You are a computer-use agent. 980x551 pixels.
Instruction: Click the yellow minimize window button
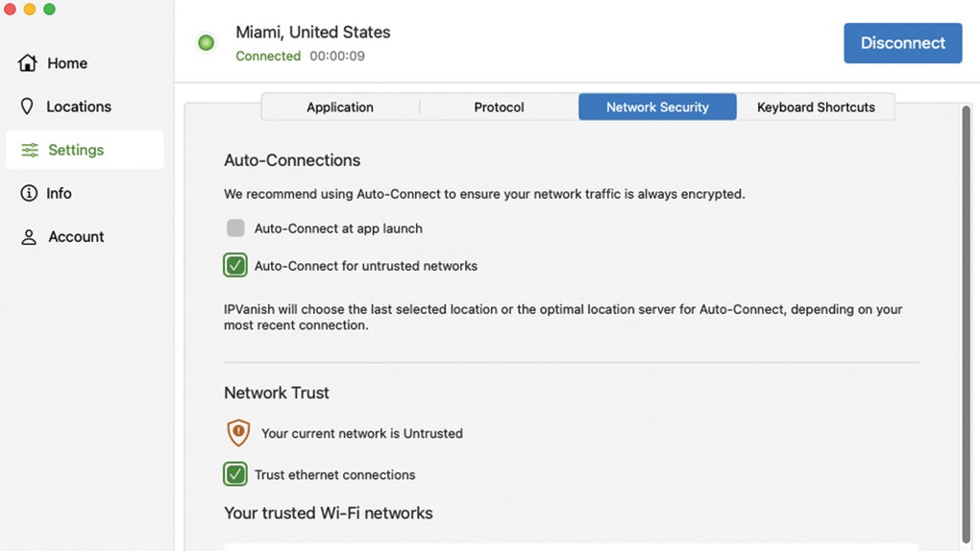(30, 9)
